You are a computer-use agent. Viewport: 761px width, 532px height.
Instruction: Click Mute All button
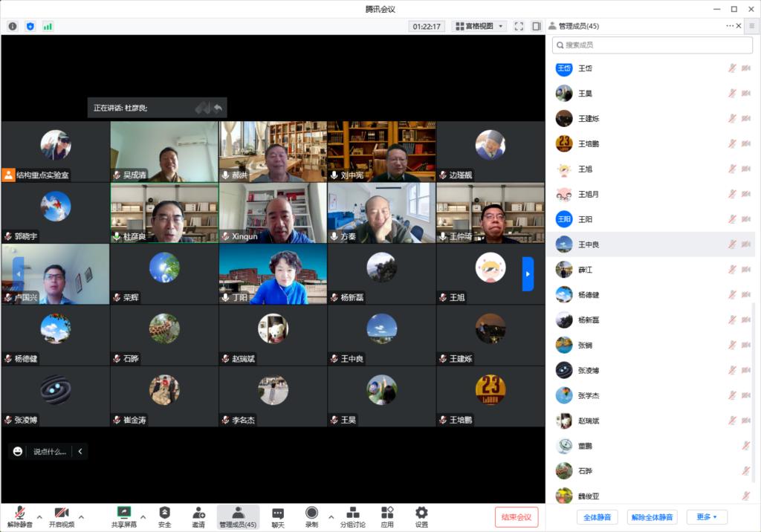click(x=597, y=517)
